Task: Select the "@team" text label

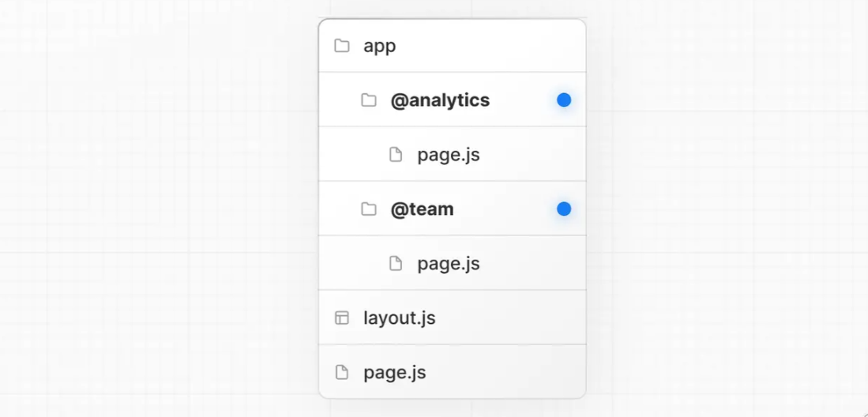Action: click(422, 209)
